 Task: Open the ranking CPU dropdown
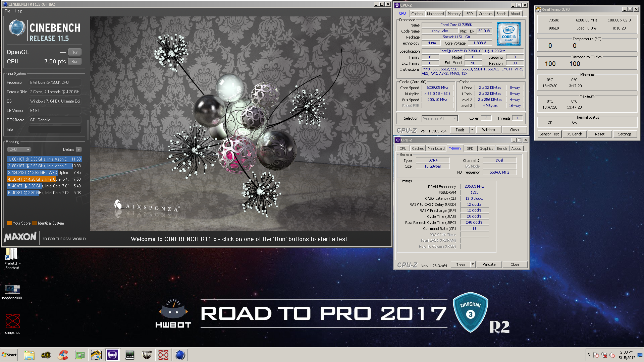[x=19, y=149]
